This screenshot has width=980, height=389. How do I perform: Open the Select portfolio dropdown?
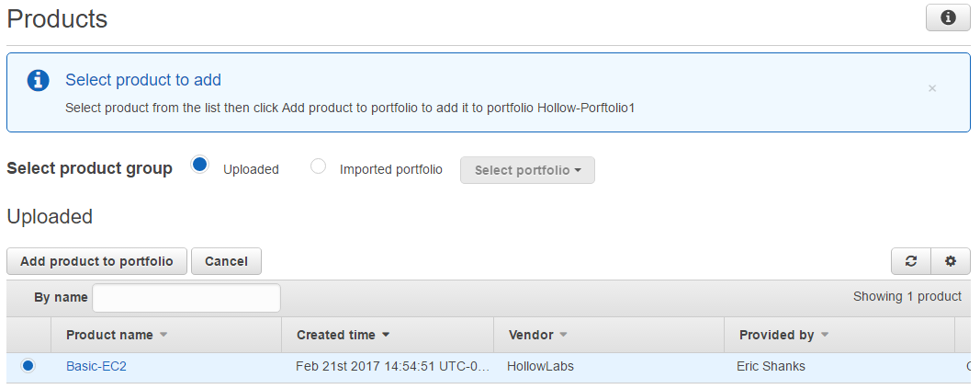click(x=527, y=170)
